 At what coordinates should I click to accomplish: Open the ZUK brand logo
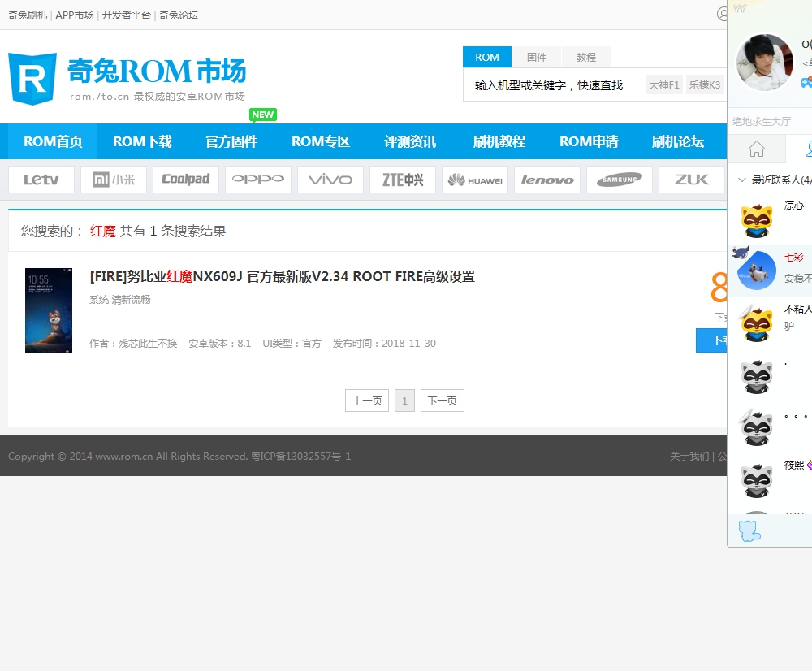691,180
